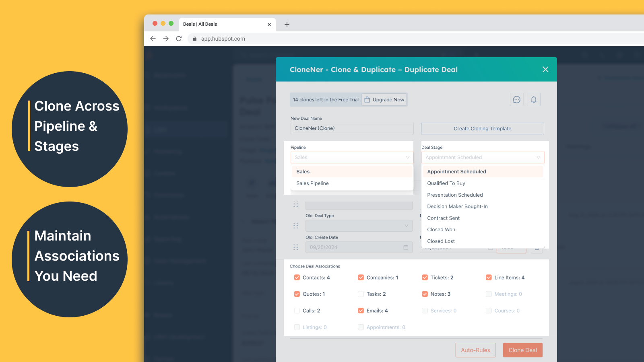Open the calendar icon for the 09/25/2024 date
The width and height of the screenshot is (644, 362).
coord(406,247)
